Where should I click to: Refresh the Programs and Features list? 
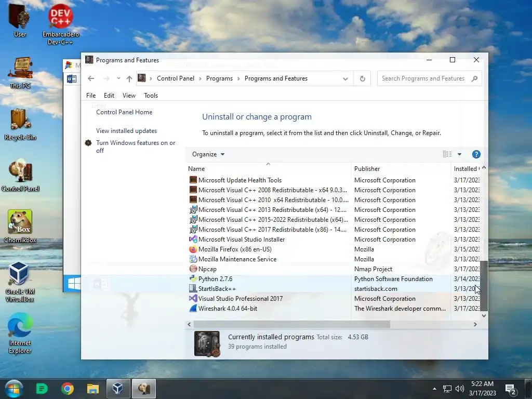click(362, 79)
